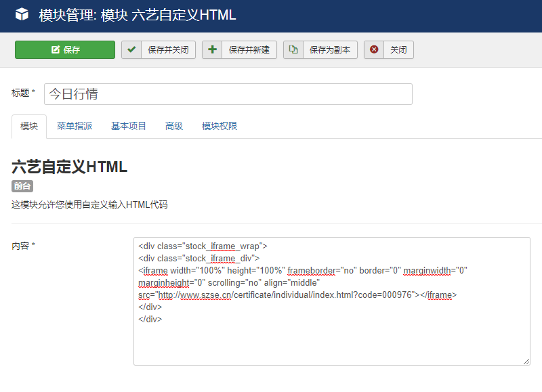
Task: Click the pencil icon on the 保存 button
Action: pyautogui.click(x=57, y=49)
